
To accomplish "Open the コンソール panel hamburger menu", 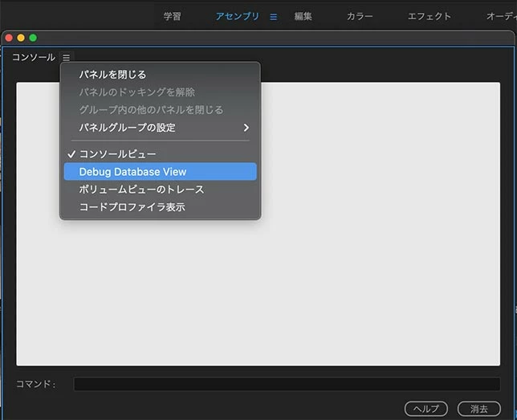I will (67, 58).
